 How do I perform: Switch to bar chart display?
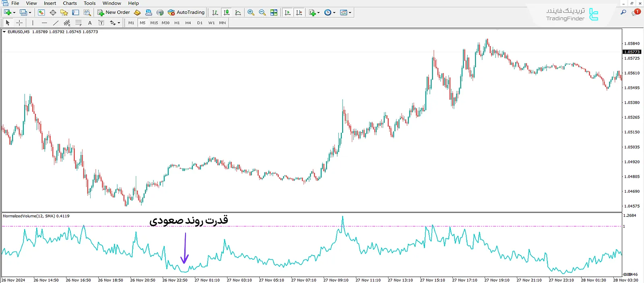[215, 12]
